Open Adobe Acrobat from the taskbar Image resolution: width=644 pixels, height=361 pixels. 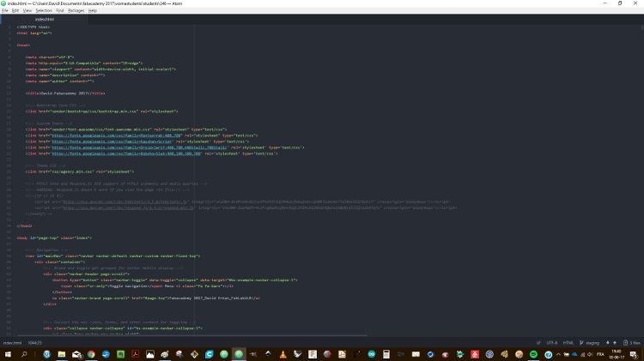pos(135,354)
